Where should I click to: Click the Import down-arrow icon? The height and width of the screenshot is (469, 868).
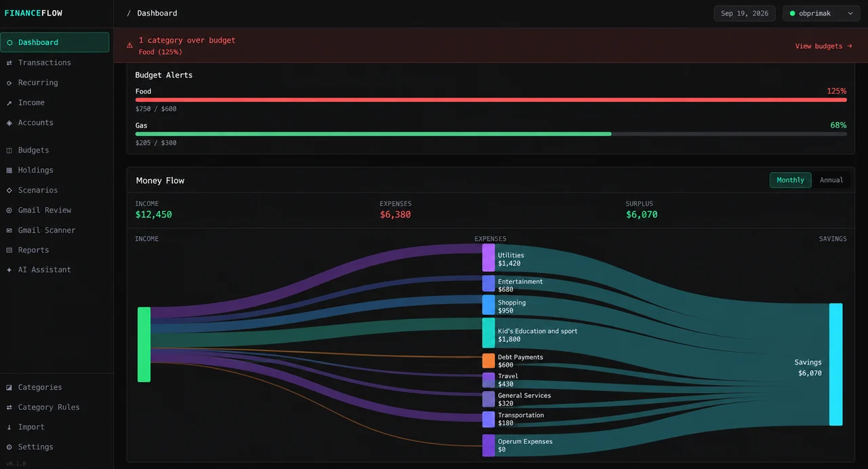click(9, 427)
